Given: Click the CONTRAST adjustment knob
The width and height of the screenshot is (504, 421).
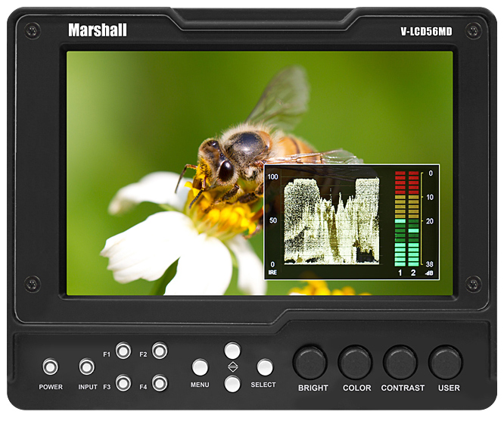Looking at the screenshot, I should (400, 363).
